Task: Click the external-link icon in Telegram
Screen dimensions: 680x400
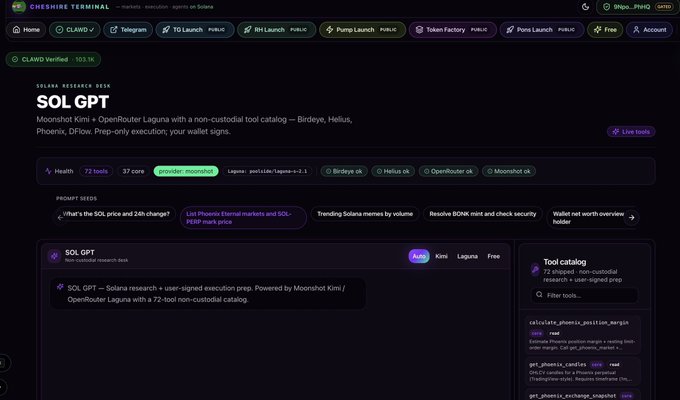Action: coord(114,30)
